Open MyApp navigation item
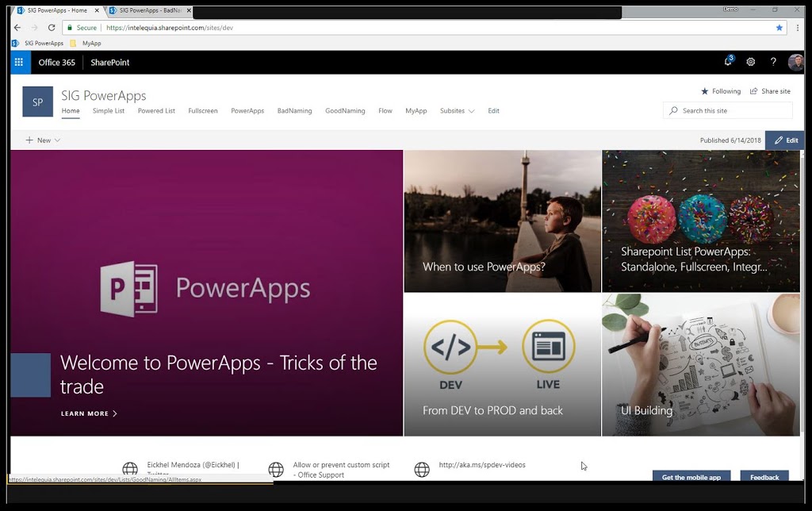The image size is (812, 511). [x=416, y=111]
